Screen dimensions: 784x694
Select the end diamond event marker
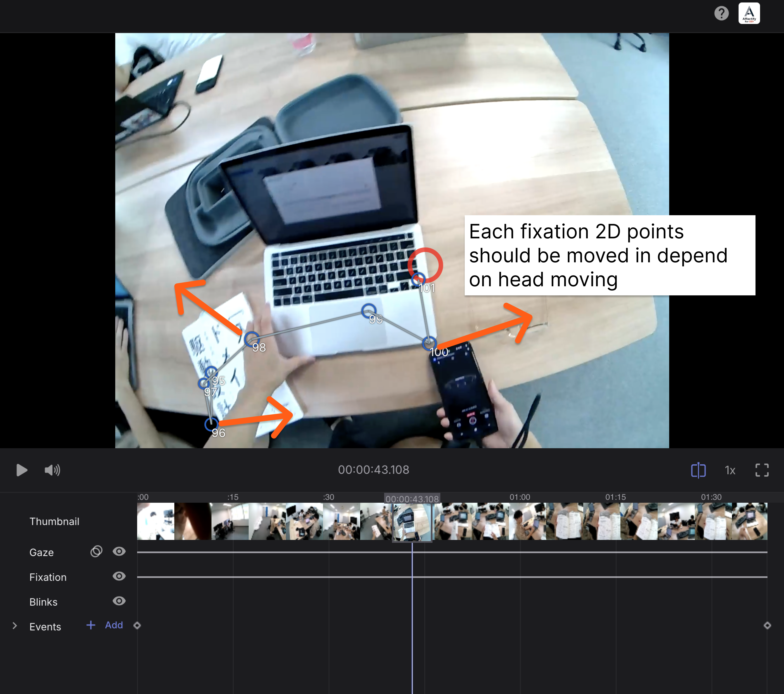tap(767, 626)
